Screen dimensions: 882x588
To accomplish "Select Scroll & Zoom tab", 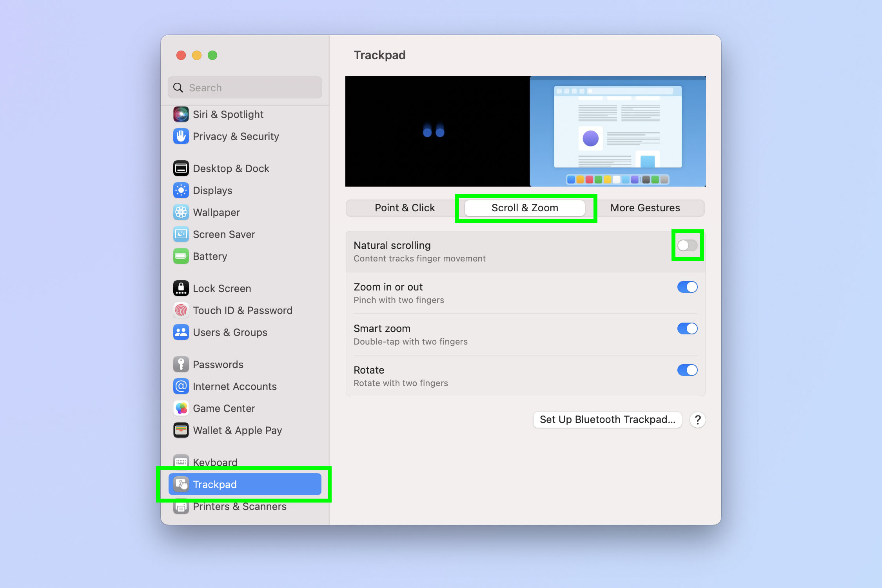I will pos(524,207).
